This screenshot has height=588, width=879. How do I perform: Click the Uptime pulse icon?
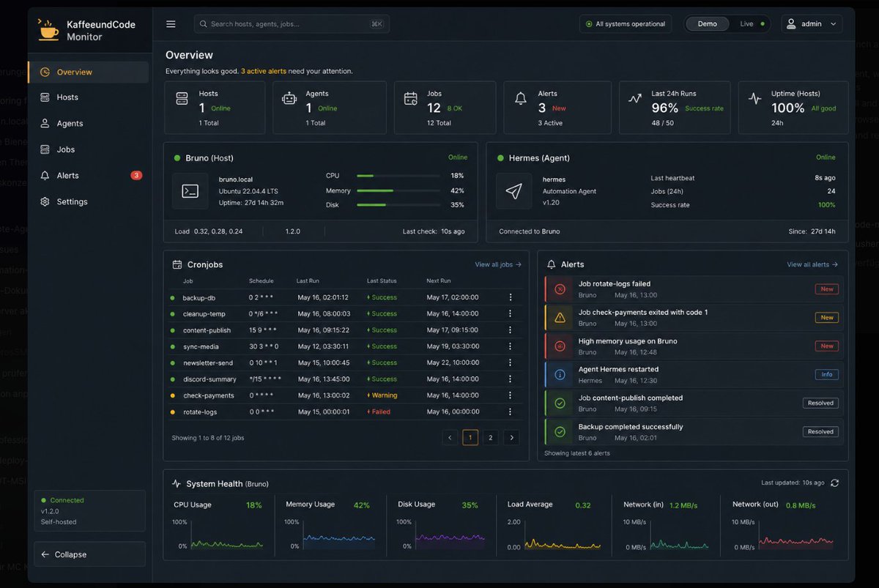tap(754, 99)
